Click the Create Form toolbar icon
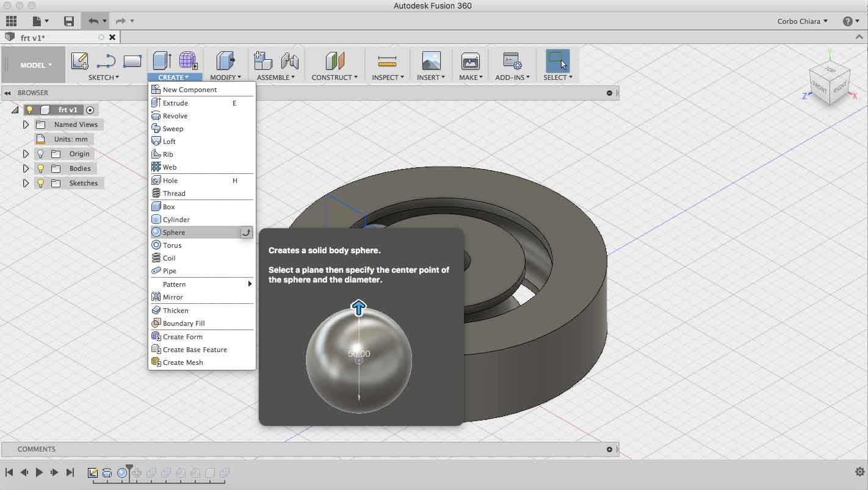 (188, 60)
